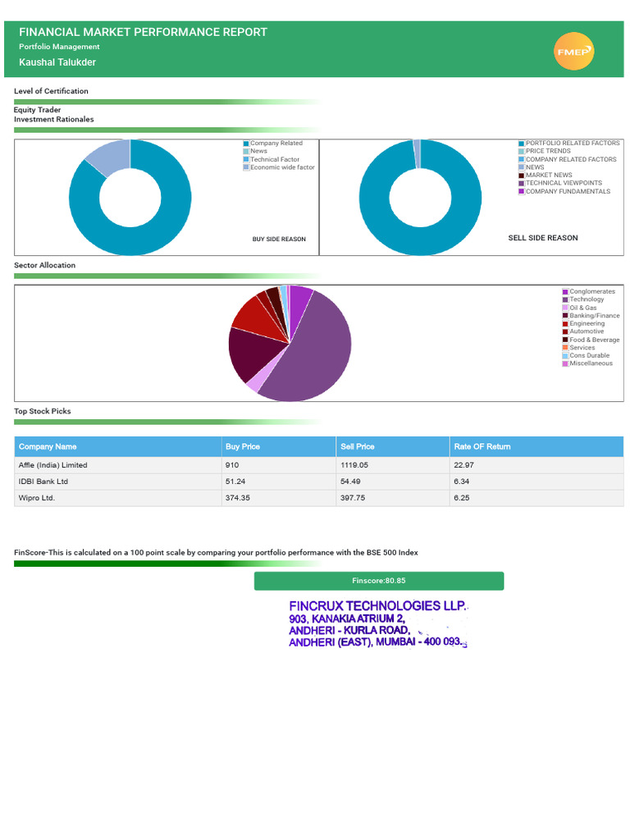Click the Company Name column header
Viewport: 630px width, 840px height.
(118, 447)
